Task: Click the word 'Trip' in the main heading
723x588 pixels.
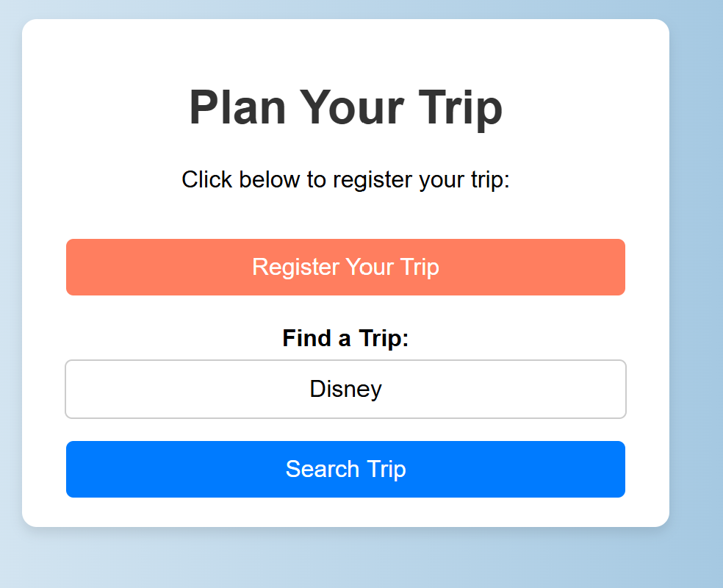Action: tap(460, 108)
